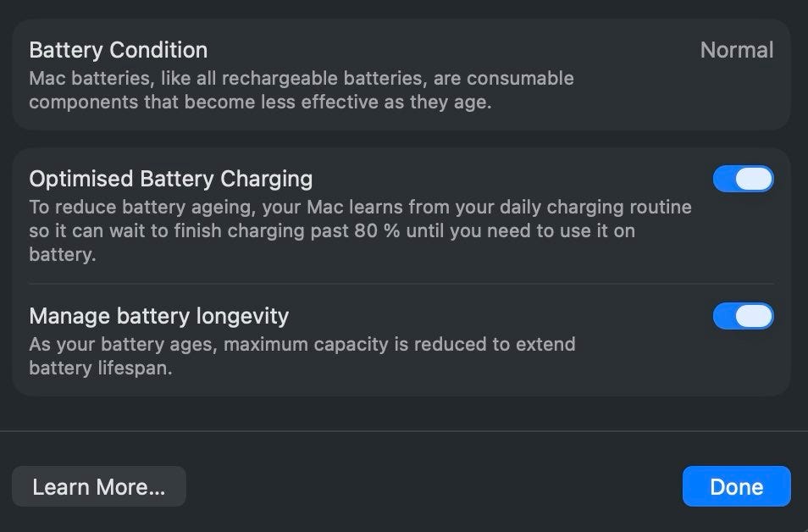Click the Learn More button
808x532 pixels.
pyautogui.click(x=98, y=487)
